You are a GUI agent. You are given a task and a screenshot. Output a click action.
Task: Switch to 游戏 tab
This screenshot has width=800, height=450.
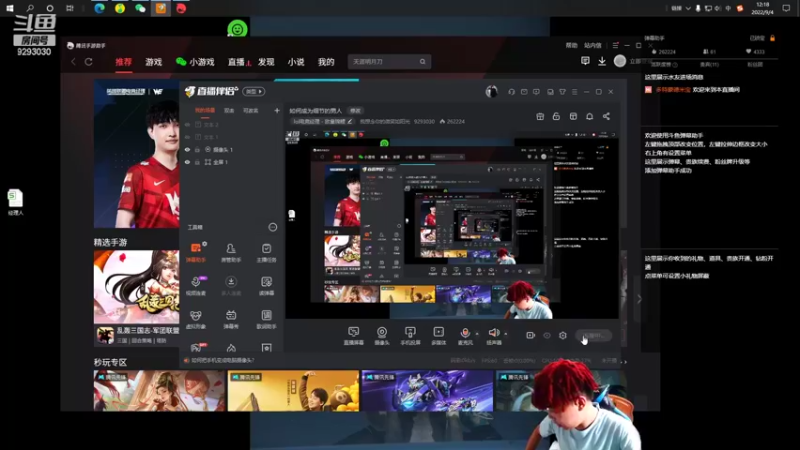154,62
